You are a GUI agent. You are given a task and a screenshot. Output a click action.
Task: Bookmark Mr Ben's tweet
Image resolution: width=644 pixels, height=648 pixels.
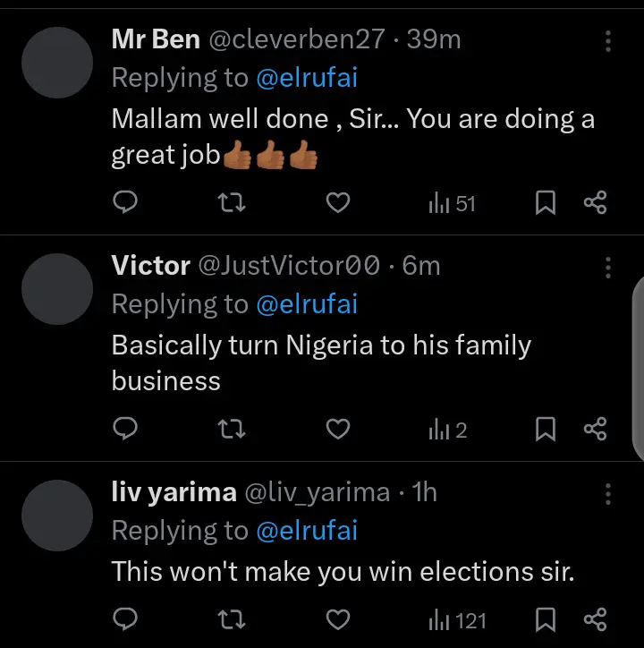[x=546, y=204]
